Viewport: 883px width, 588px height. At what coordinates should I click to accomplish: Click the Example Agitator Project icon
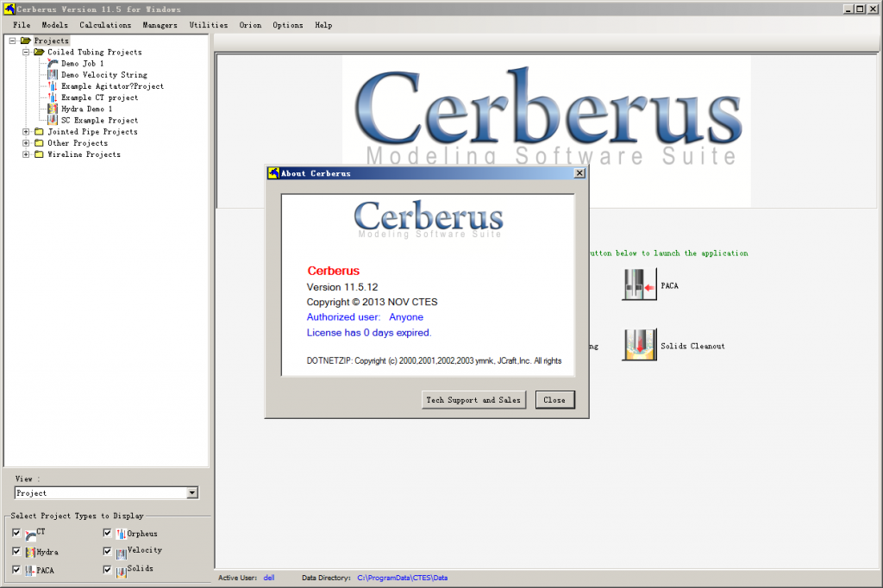[53, 86]
